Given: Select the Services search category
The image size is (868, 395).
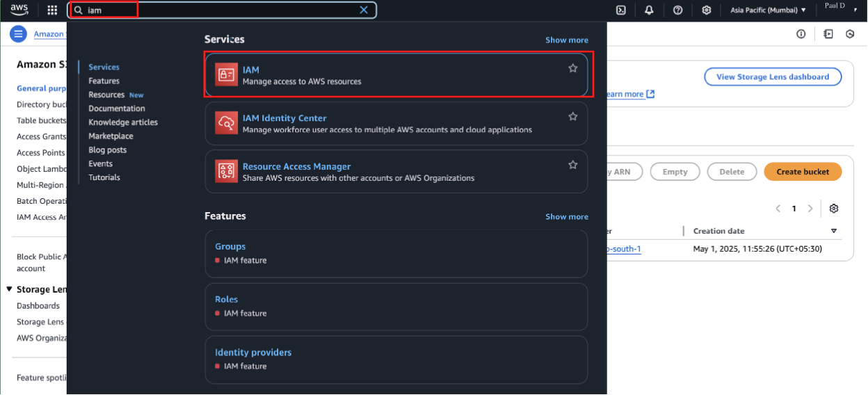Looking at the screenshot, I should [x=104, y=67].
